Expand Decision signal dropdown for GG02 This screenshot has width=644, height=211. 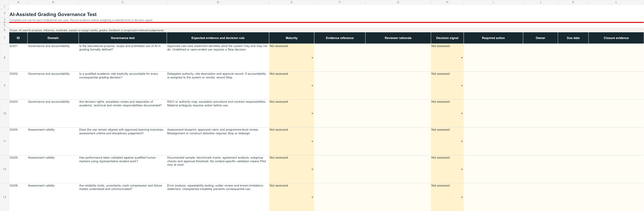tap(462, 86)
